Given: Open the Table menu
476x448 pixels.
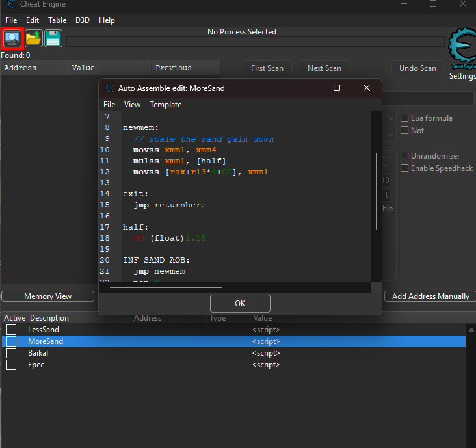Looking at the screenshot, I should coord(57,20).
